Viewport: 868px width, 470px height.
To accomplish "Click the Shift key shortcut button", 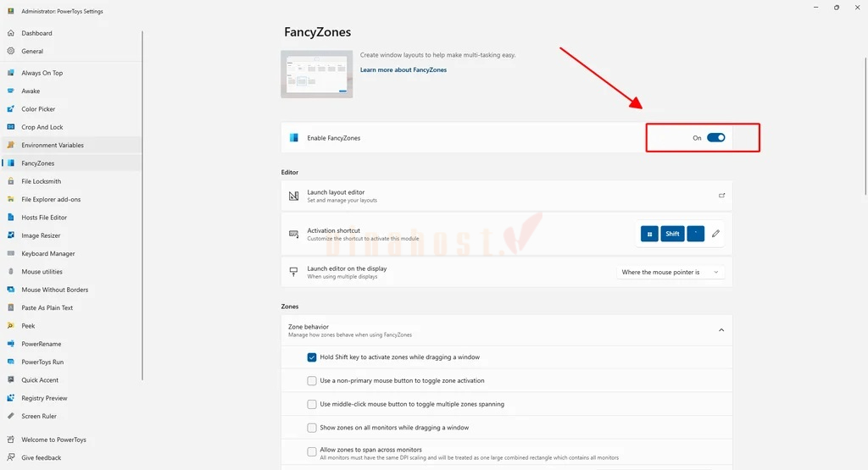I will pyautogui.click(x=672, y=234).
